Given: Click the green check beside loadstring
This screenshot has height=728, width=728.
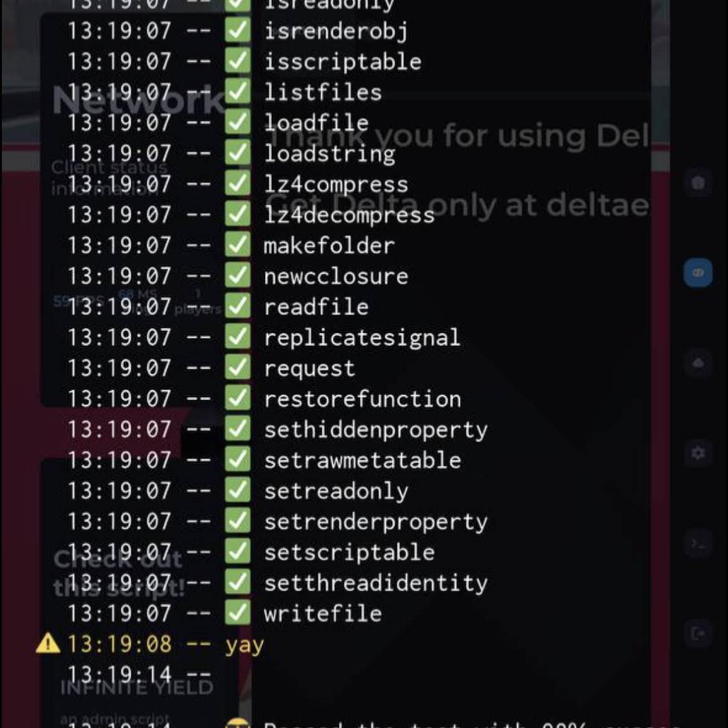Looking at the screenshot, I should point(237,153).
